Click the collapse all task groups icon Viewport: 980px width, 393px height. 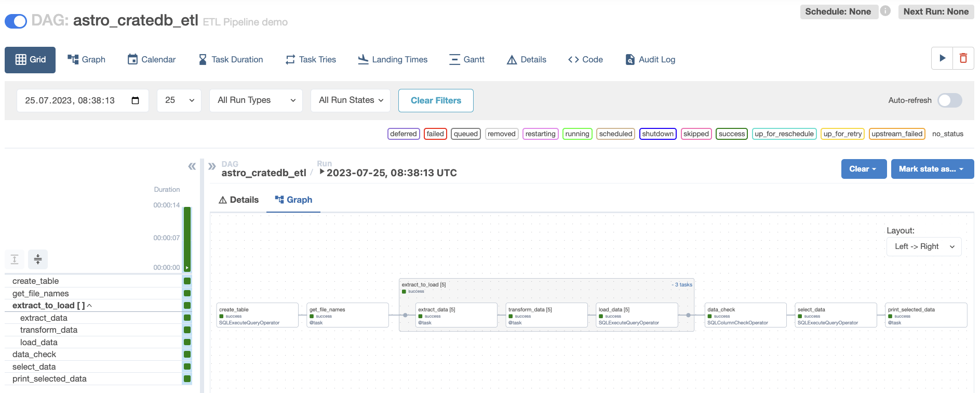[38, 259]
